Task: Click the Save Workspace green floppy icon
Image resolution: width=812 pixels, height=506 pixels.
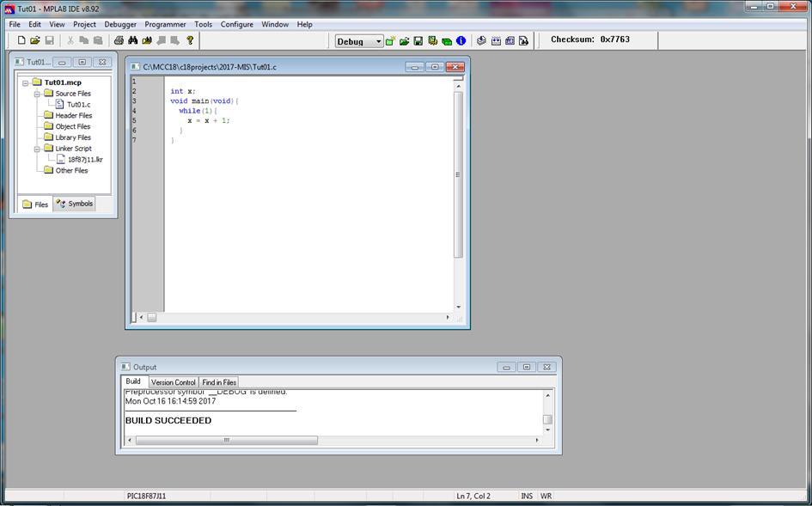Action: pos(418,41)
